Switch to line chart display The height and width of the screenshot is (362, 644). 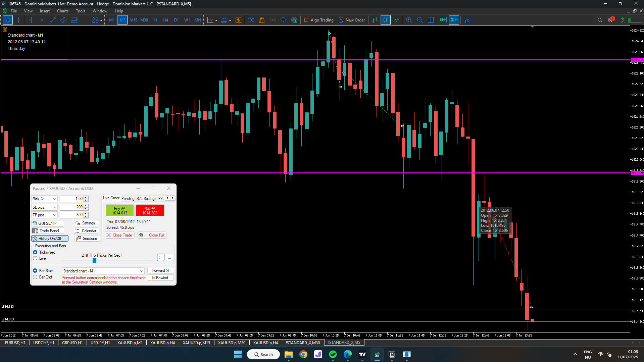point(396,20)
